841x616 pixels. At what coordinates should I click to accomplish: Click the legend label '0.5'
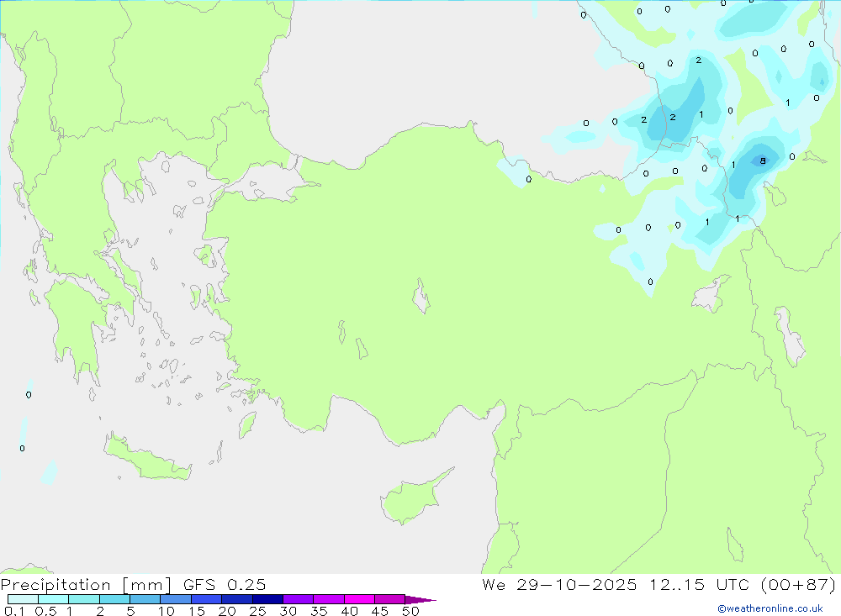[45, 611]
